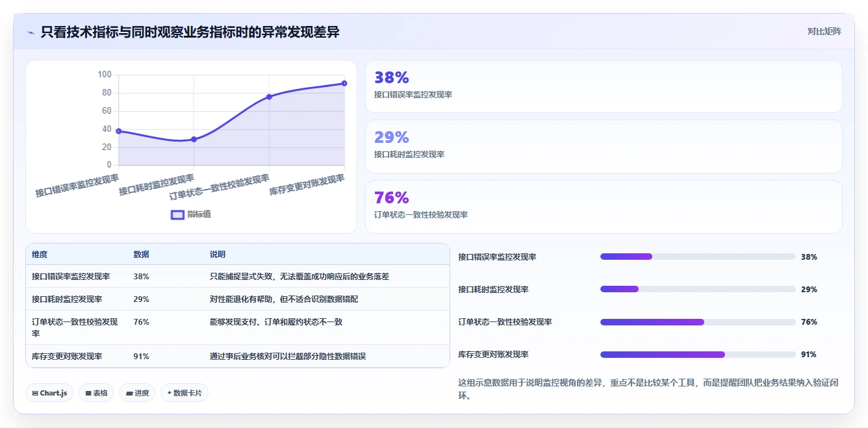Click the 29% value beside the progress bar
The height and width of the screenshot is (428, 868).
[809, 290]
